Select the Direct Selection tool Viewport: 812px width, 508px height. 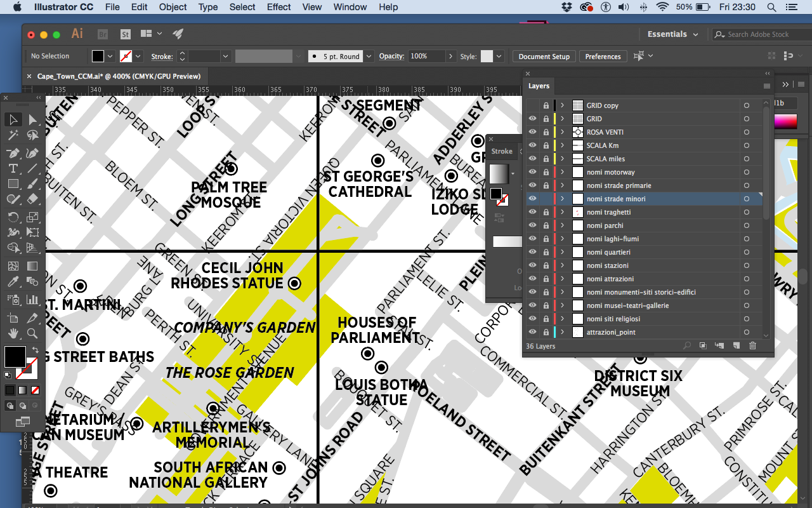pos(32,119)
